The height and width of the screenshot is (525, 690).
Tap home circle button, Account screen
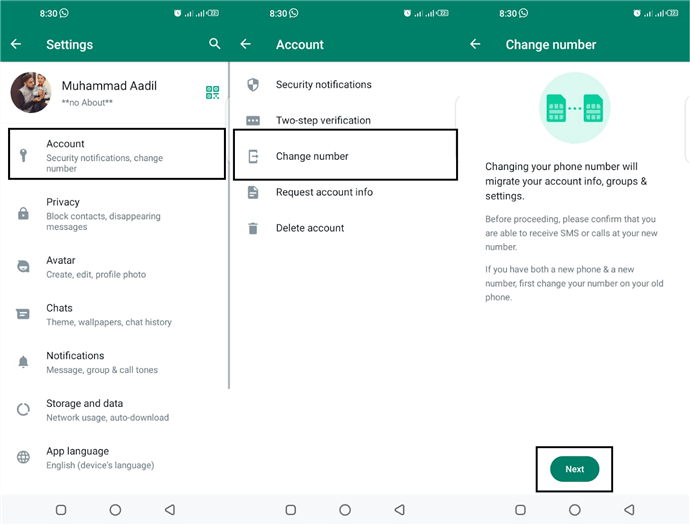click(x=345, y=510)
